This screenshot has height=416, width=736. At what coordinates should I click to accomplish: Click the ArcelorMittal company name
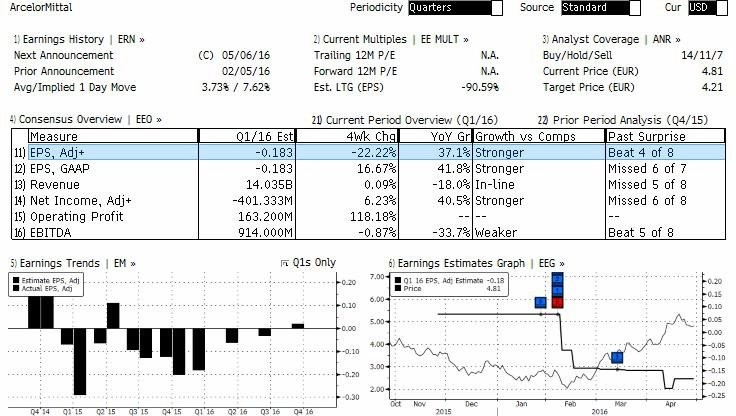[x=41, y=8]
